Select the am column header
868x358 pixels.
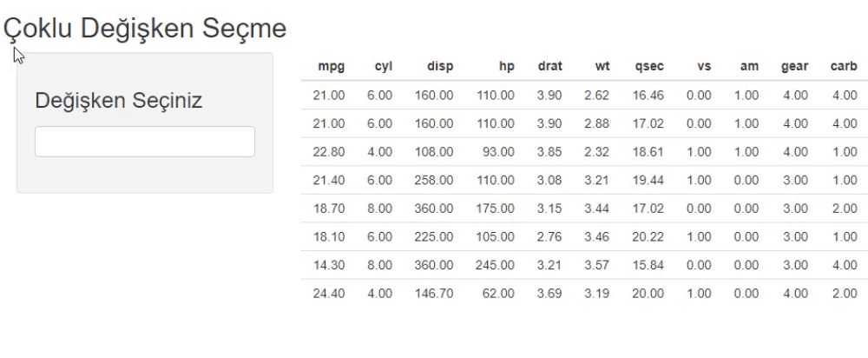pyautogui.click(x=750, y=67)
